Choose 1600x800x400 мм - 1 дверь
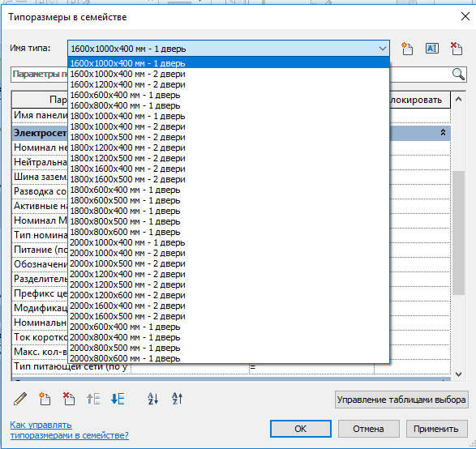Viewport: 476px width, 449px height. click(x=229, y=105)
